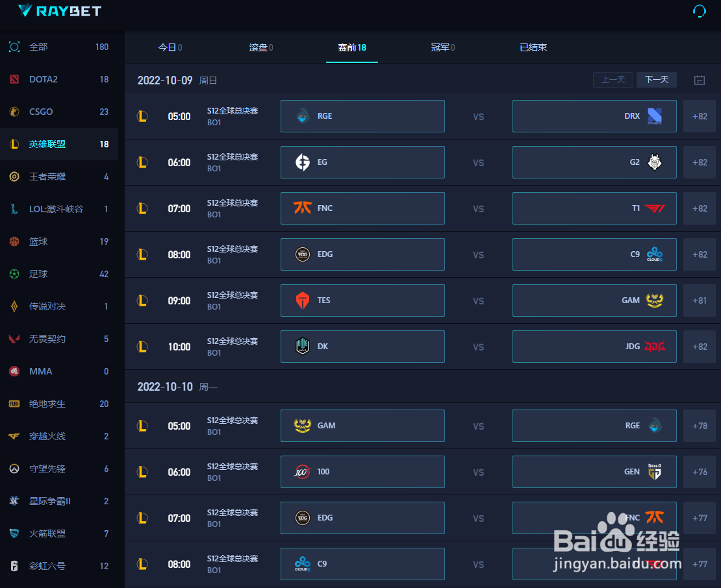Select the 篮球 basketball icon

point(14,241)
